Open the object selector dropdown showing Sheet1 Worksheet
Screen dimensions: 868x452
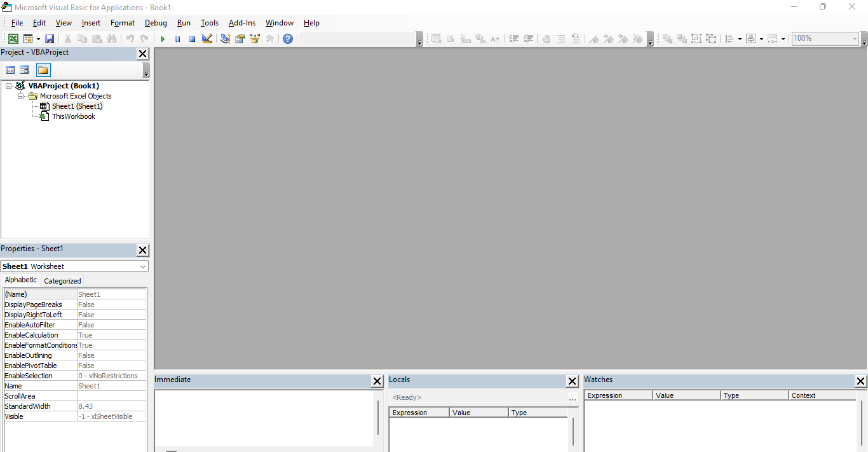tap(144, 266)
